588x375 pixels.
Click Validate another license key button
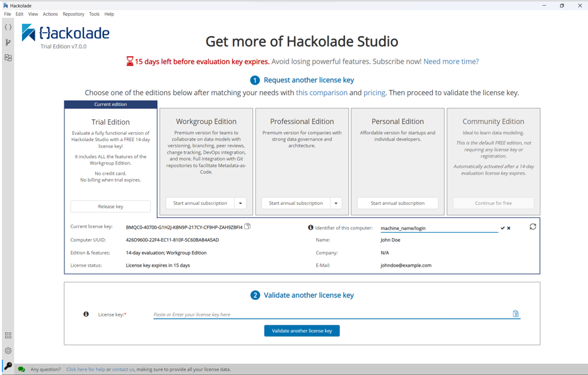pos(302,330)
